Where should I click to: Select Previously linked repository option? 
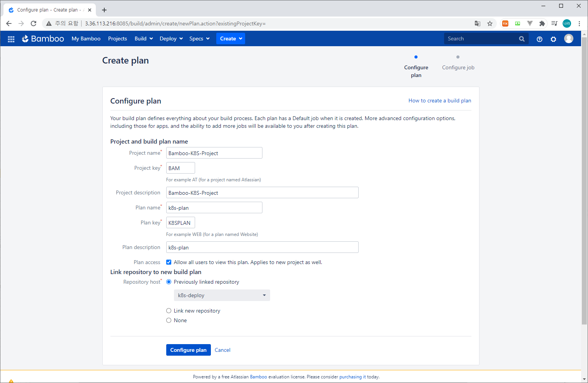pyautogui.click(x=169, y=282)
